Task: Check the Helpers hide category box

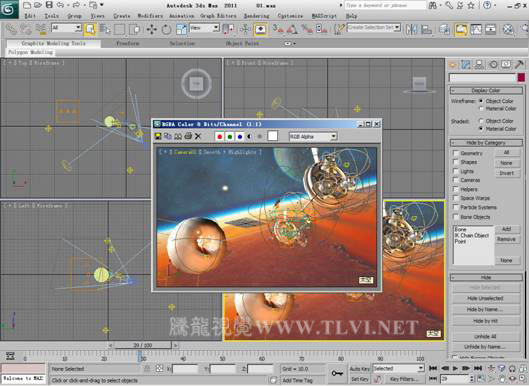Action: tap(455, 189)
